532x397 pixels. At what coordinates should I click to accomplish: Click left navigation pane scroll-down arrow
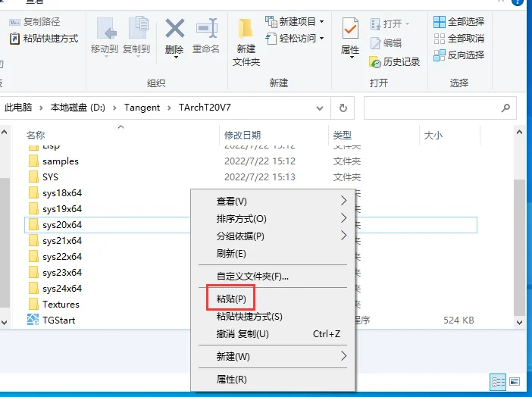[x=4, y=322]
